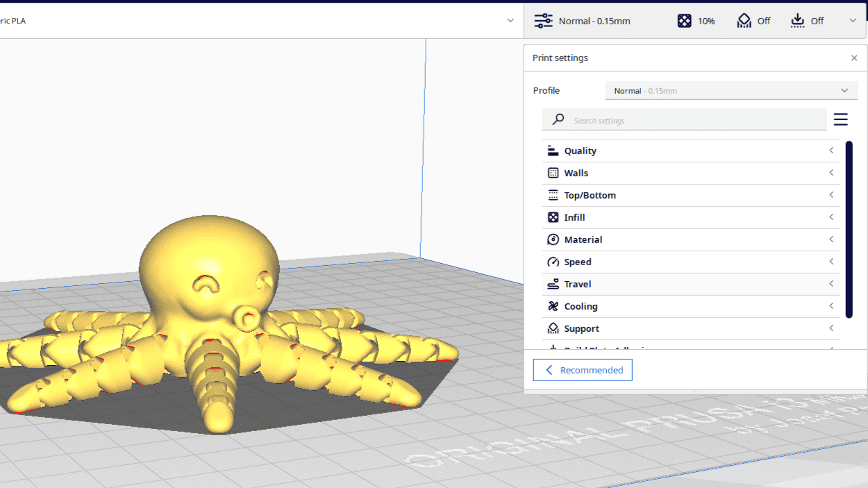
Task: Open the Quality settings category icon
Action: point(553,151)
